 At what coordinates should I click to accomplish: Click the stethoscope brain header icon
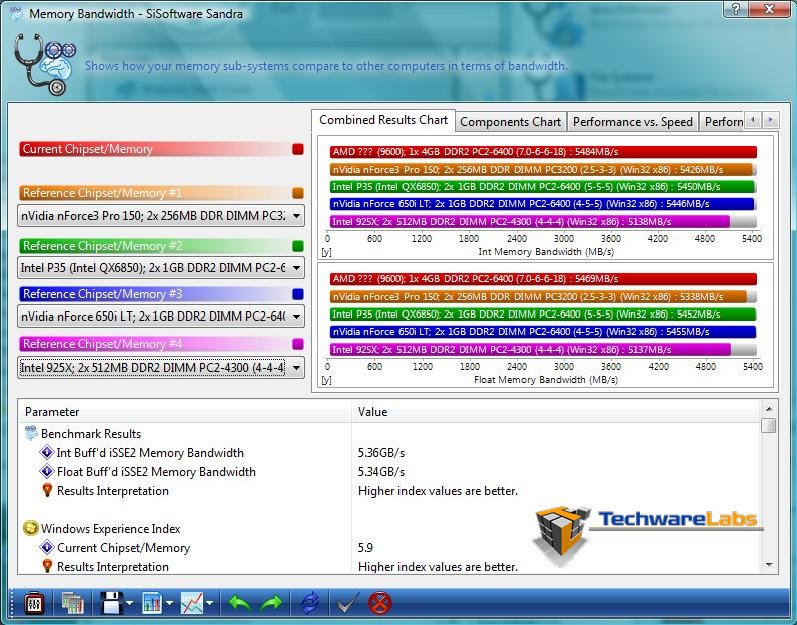pos(45,64)
